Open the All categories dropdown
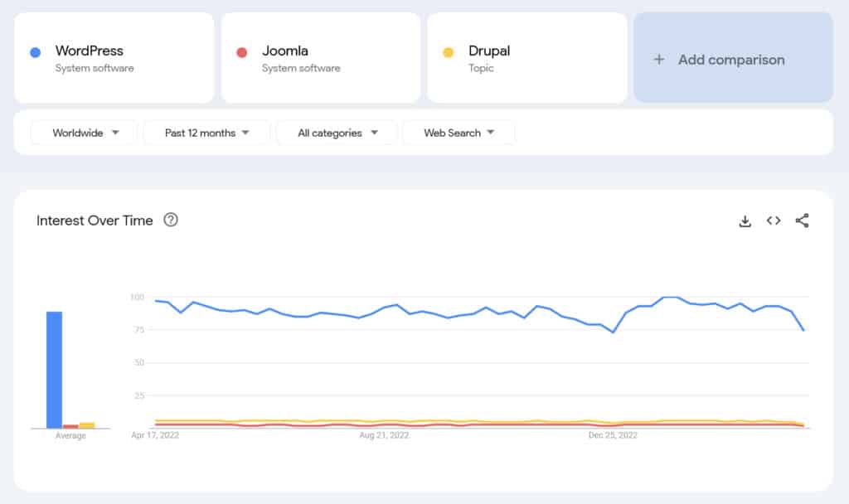This screenshot has height=504, width=849. (335, 133)
